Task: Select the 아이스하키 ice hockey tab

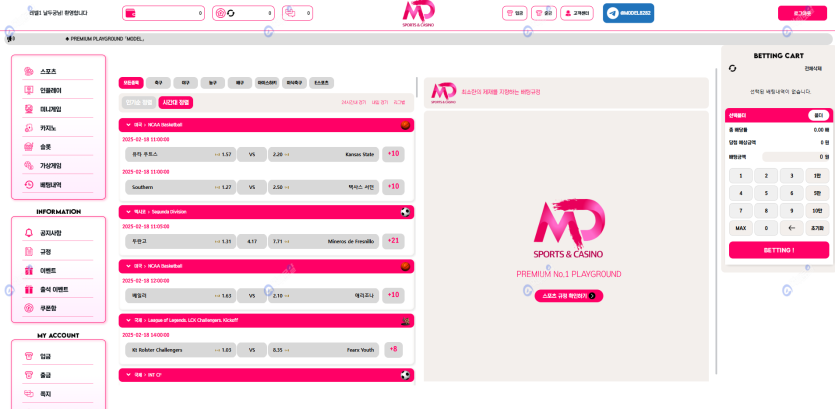Action: pyautogui.click(x=267, y=83)
